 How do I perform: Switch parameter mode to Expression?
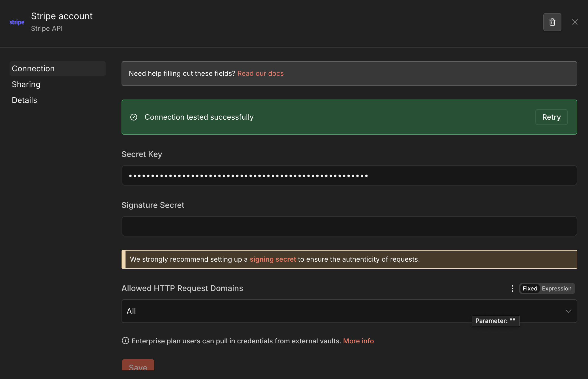point(557,288)
